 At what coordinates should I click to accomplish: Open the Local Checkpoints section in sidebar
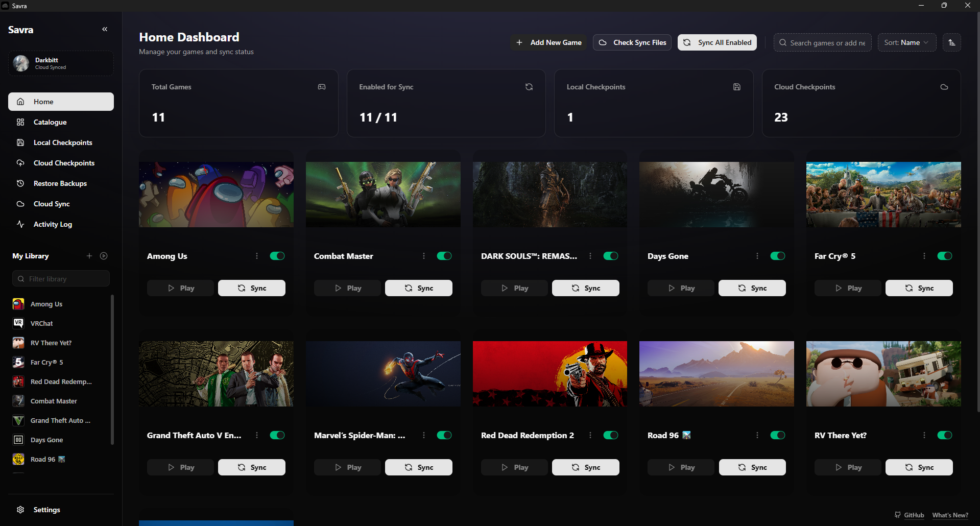[61, 142]
